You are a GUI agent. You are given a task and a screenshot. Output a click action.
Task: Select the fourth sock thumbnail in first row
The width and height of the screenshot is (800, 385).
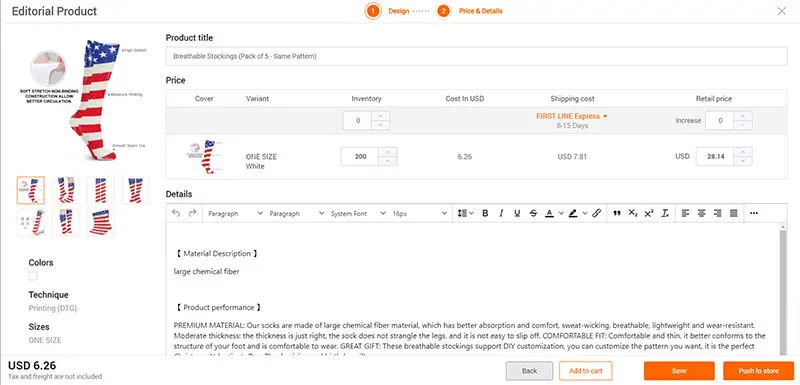[136, 190]
